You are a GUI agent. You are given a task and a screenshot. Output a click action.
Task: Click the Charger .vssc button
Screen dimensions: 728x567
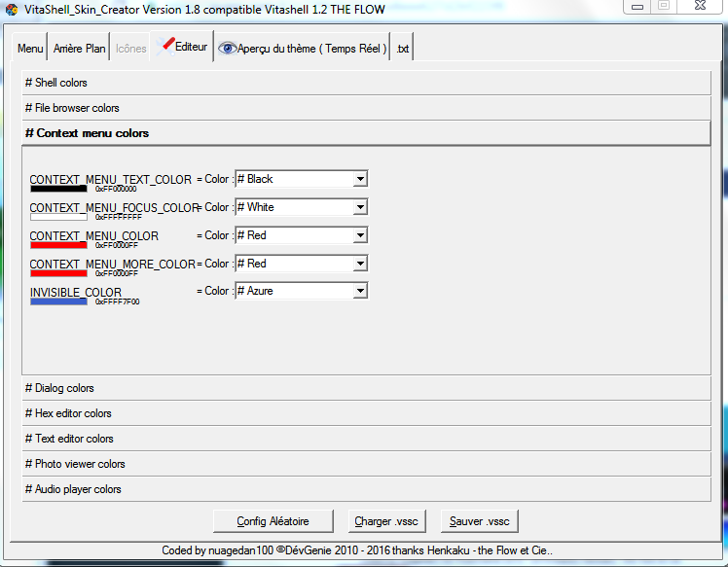386,521
